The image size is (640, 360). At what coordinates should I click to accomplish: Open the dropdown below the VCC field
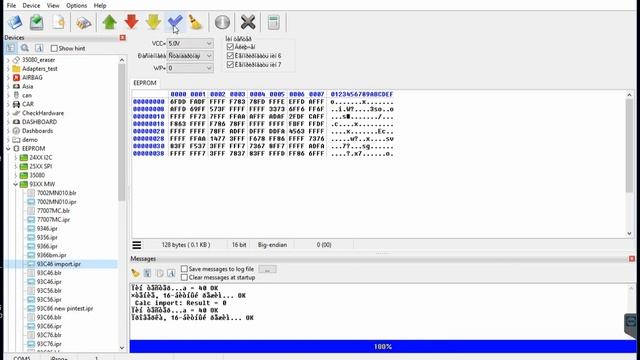pyautogui.click(x=190, y=56)
